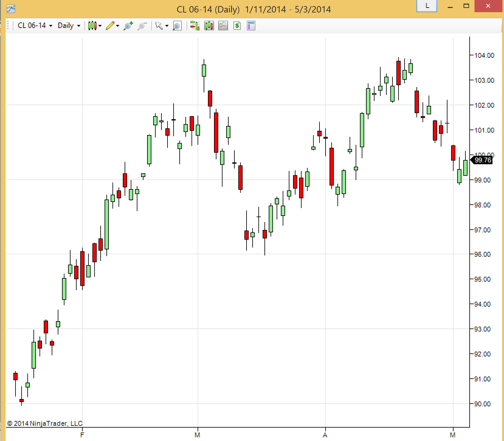
Task: Open the Daily interval dropdown
Action: 69,26
